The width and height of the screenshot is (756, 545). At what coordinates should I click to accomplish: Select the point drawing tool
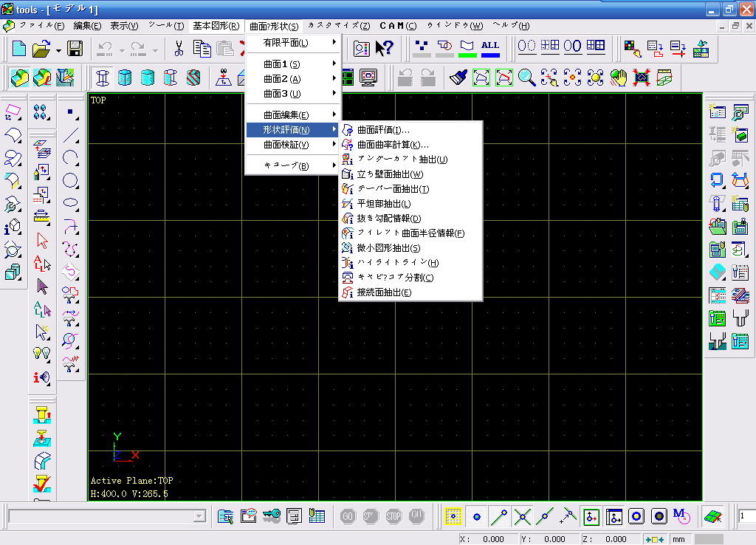tap(71, 112)
